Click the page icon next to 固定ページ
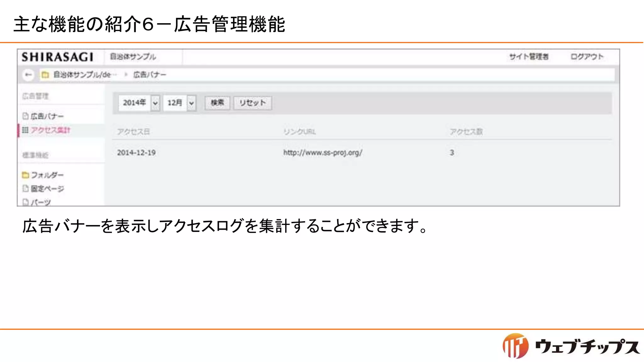Screen dimensions: 644x362 pyautogui.click(x=25, y=189)
